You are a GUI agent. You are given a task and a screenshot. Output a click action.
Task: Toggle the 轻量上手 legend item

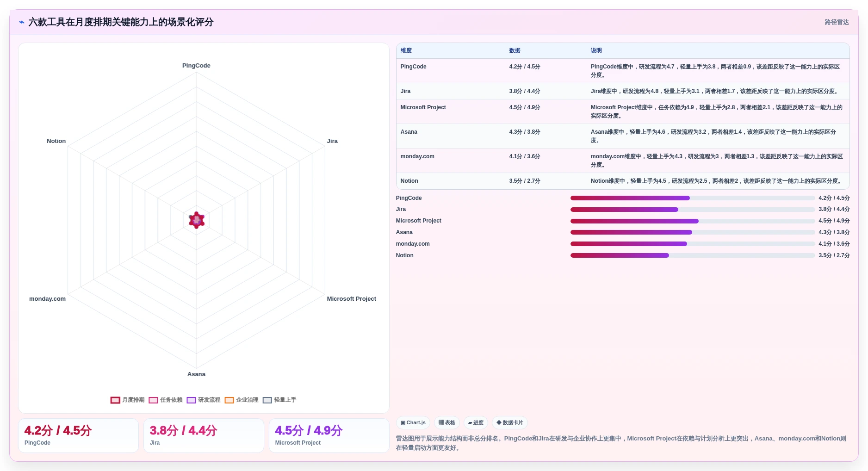coord(279,400)
